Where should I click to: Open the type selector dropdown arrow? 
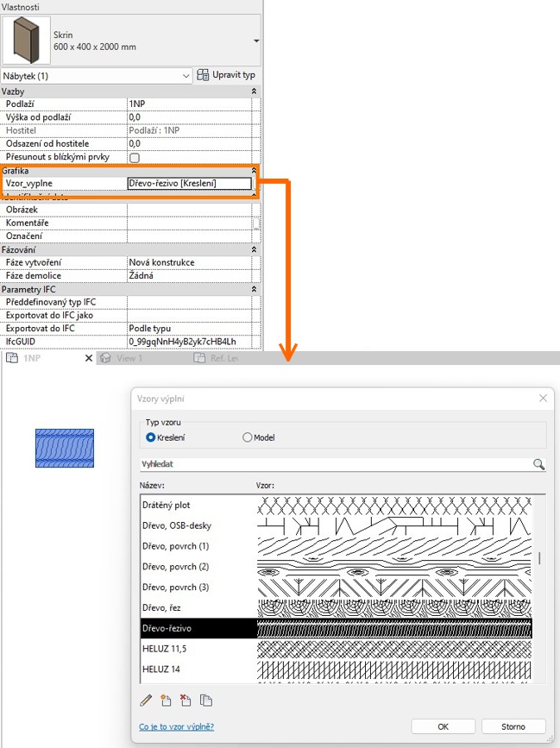pyautogui.click(x=256, y=41)
